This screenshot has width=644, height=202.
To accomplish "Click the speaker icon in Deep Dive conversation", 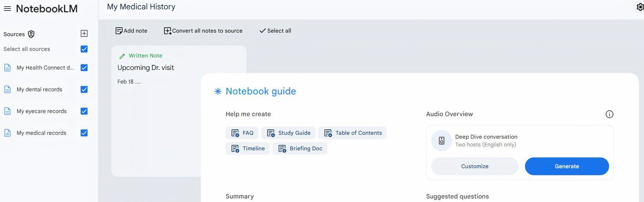I will 442,141.
